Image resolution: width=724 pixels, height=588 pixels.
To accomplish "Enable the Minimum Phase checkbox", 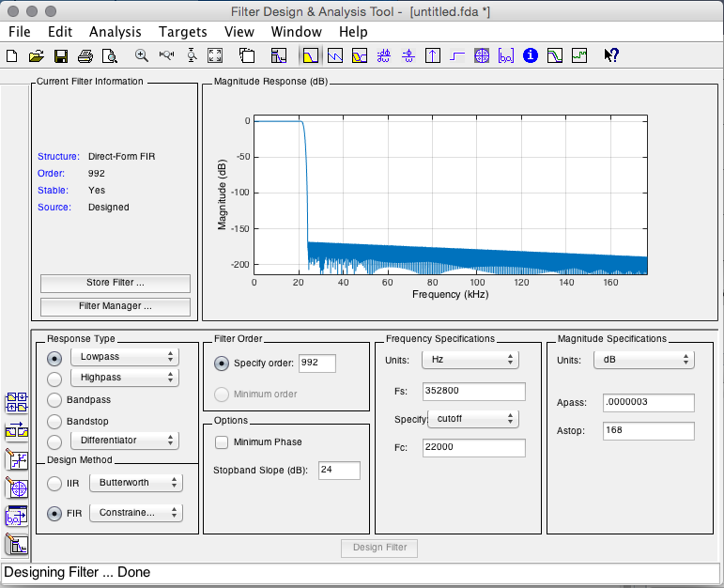I will click(x=222, y=442).
